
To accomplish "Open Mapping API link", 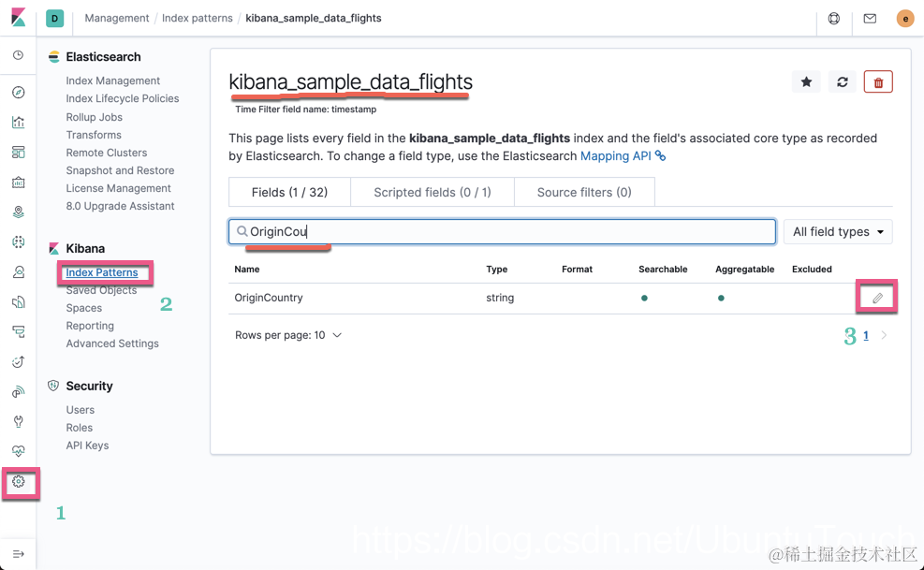I will click(x=623, y=156).
